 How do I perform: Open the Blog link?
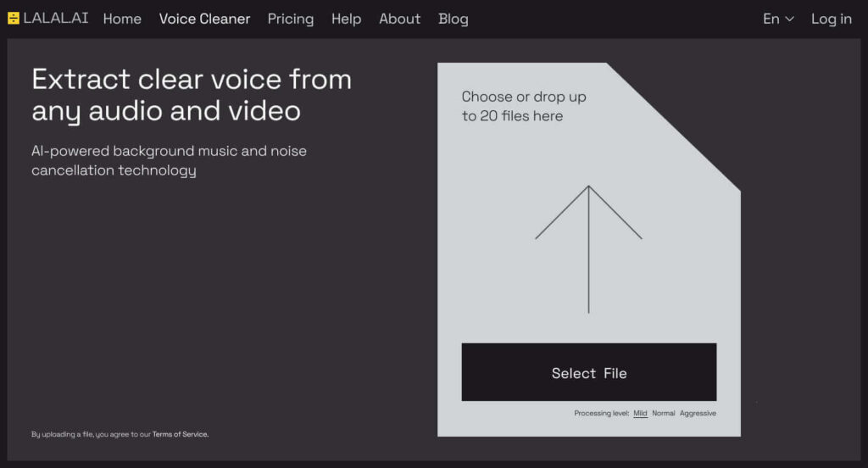click(x=453, y=19)
